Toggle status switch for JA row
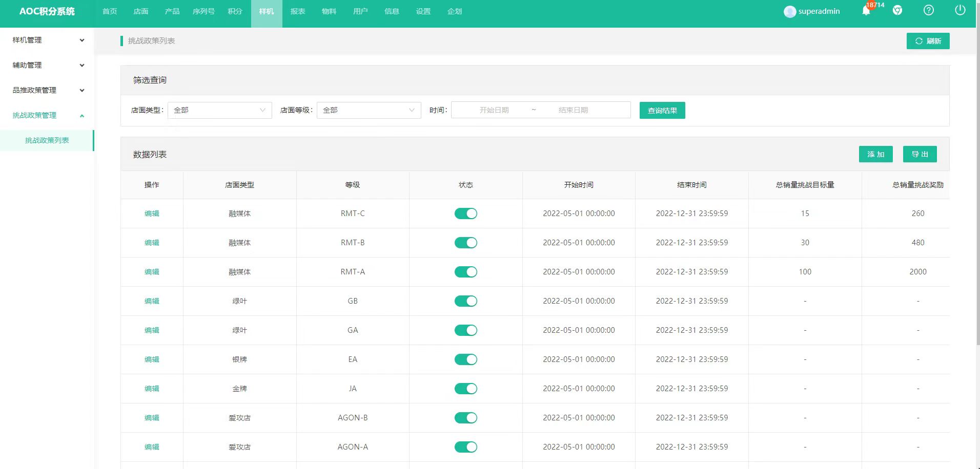This screenshot has height=469, width=980. click(x=466, y=389)
